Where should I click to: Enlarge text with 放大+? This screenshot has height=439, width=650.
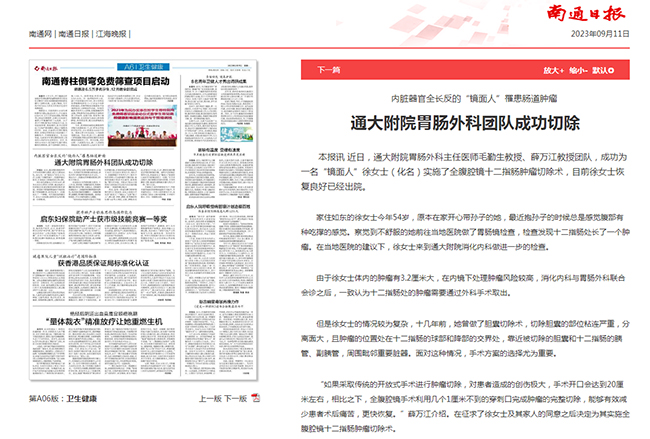point(555,71)
